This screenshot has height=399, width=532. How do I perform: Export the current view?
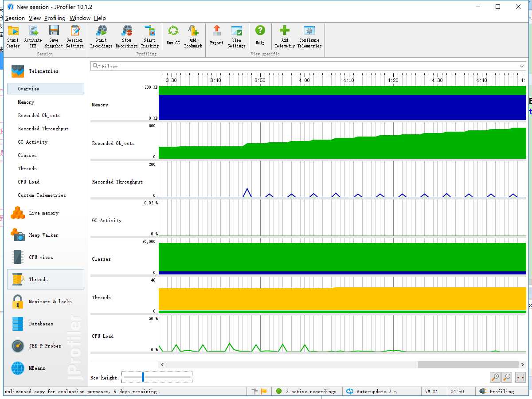[x=216, y=36]
